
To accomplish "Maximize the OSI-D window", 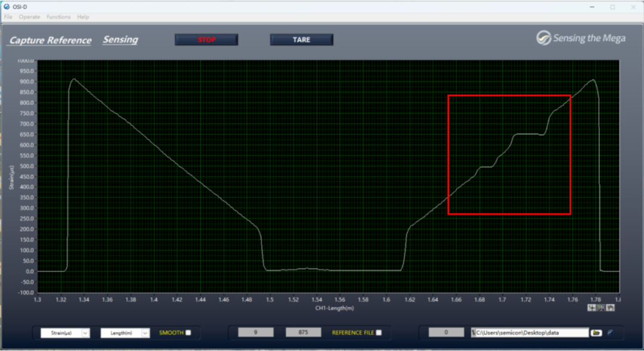I will (x=612, y=7).
